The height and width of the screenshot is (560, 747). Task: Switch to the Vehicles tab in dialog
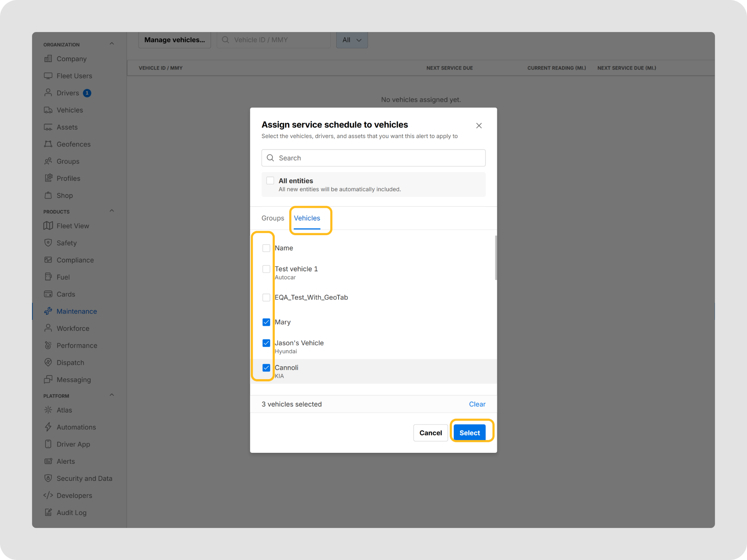point(307,218)
